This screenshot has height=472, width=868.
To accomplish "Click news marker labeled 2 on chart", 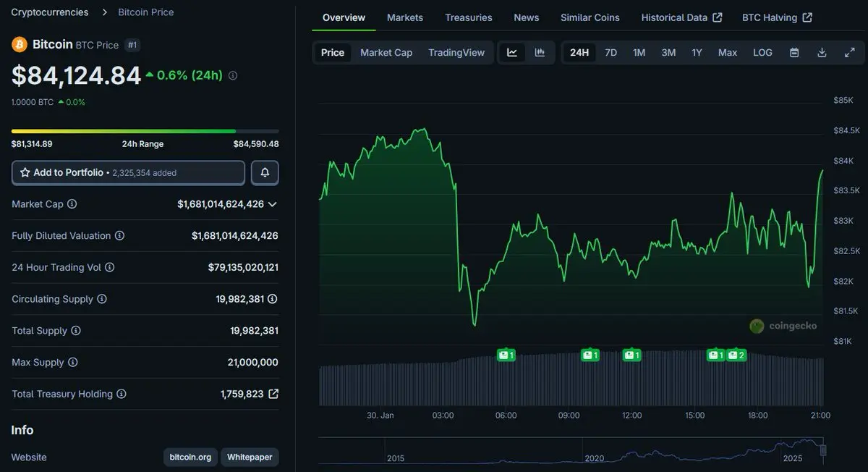I will click(x=736, y=355).
